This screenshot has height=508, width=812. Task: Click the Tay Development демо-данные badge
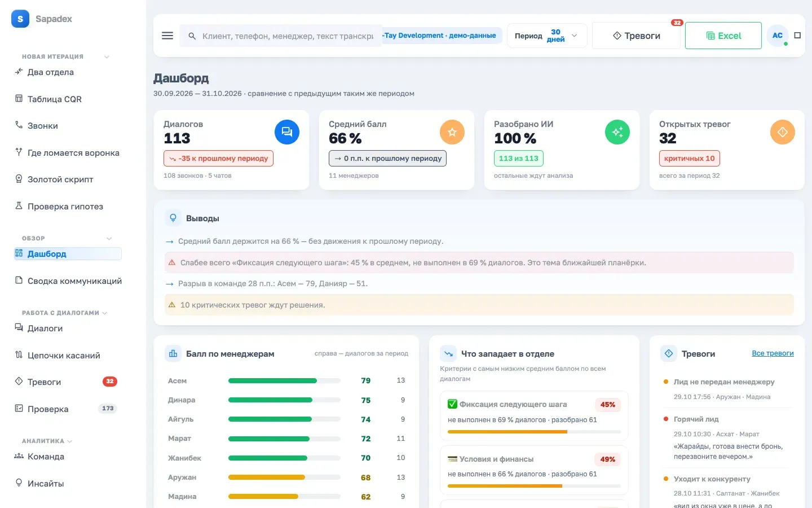coord(442,36)
